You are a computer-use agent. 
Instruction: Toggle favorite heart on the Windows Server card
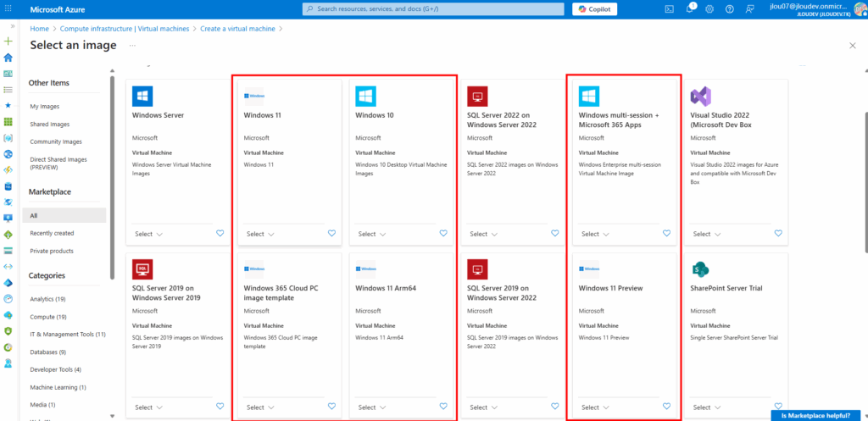220,234
